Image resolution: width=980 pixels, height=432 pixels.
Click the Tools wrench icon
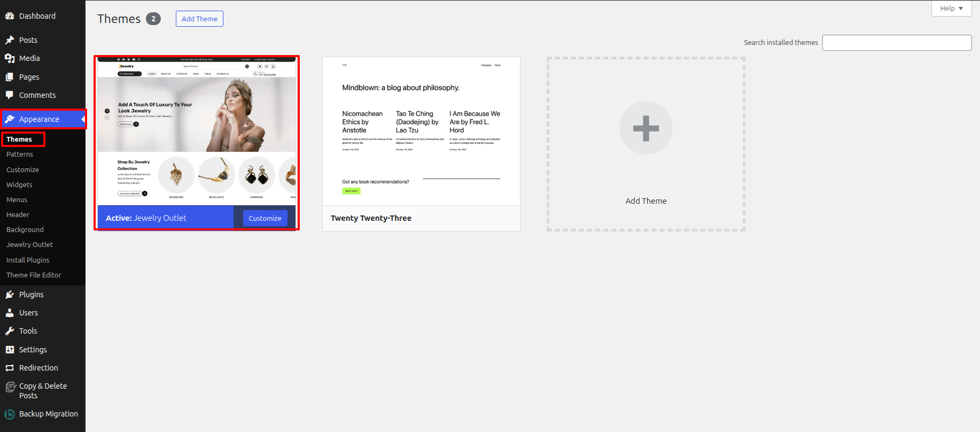(x=10, y=331)
